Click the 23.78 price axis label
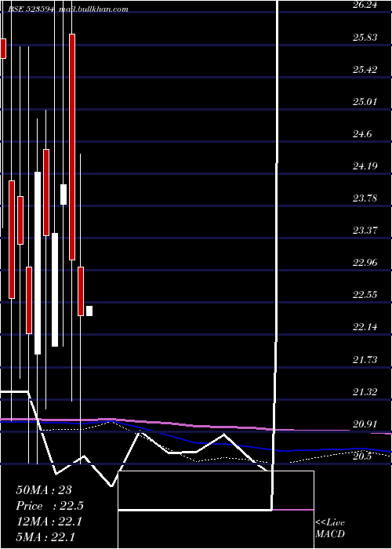 pos(365,198)
